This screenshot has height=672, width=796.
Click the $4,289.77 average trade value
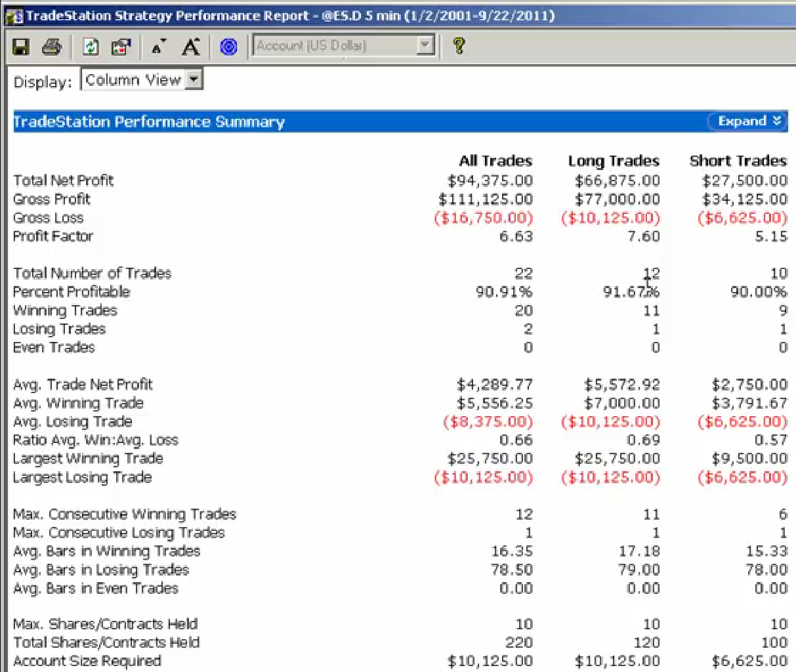click(x=495, y=385)
